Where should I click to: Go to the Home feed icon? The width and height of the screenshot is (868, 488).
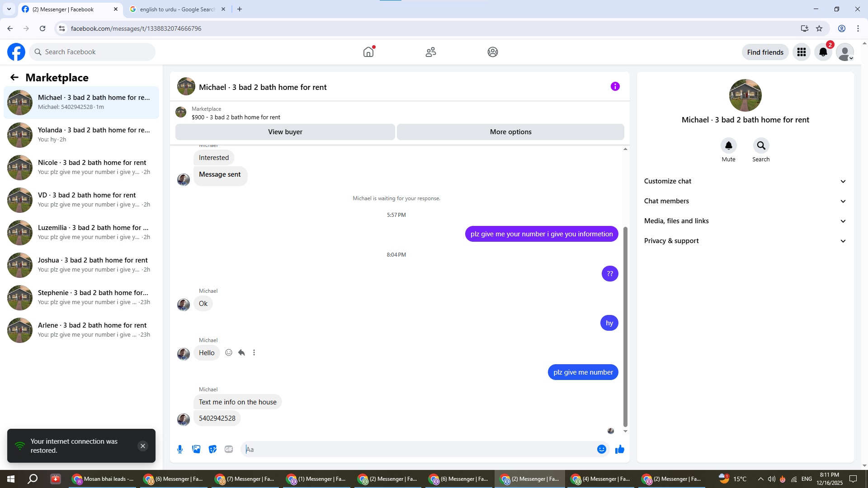coord(369,52)
